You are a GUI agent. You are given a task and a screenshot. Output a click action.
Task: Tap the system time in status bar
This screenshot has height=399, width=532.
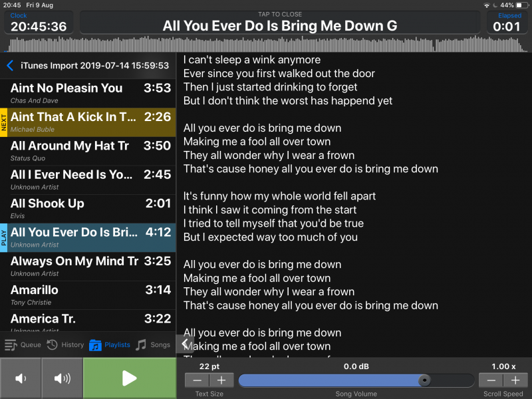point(12,5)
